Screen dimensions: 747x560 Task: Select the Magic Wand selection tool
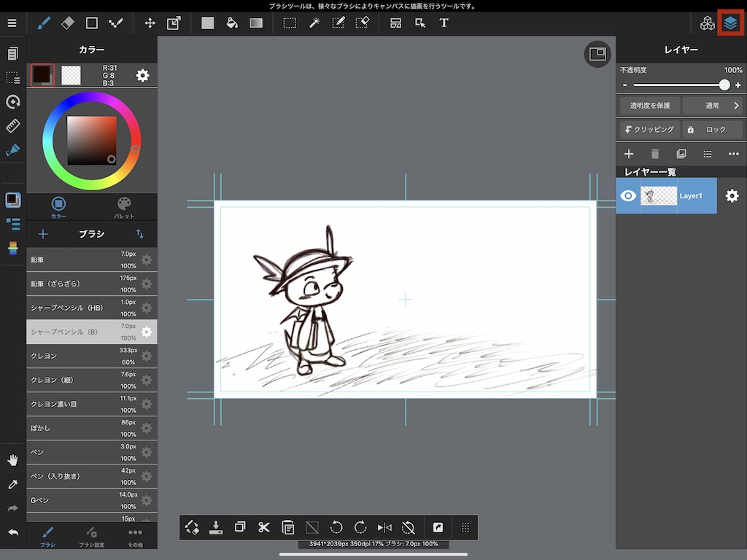314,23
